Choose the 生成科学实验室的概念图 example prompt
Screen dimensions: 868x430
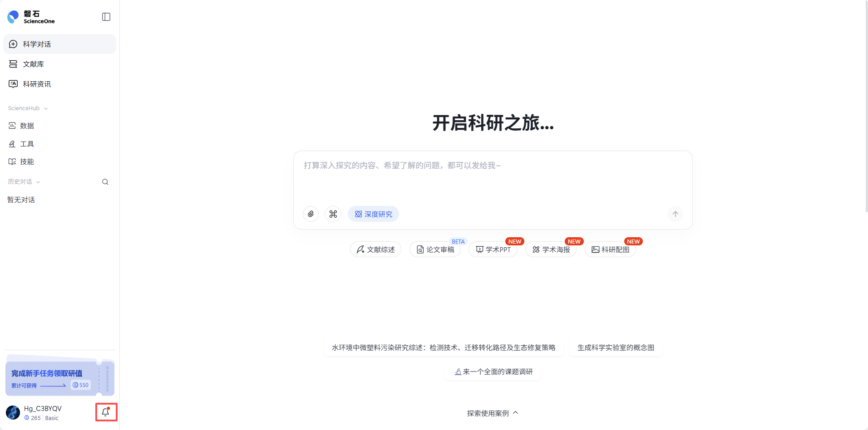(x=616, y=347)
